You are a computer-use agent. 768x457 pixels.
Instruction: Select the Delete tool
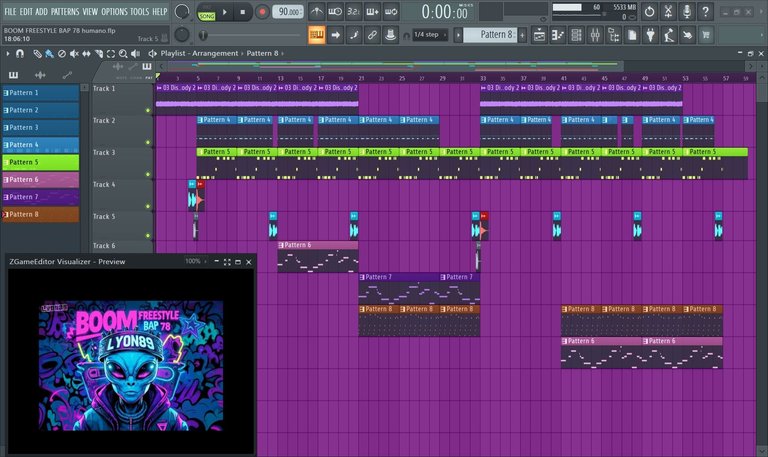[x=62, y=54]
